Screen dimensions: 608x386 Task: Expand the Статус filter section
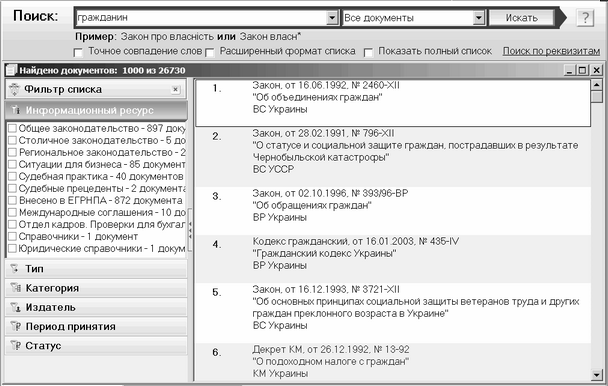coord(96,345)
